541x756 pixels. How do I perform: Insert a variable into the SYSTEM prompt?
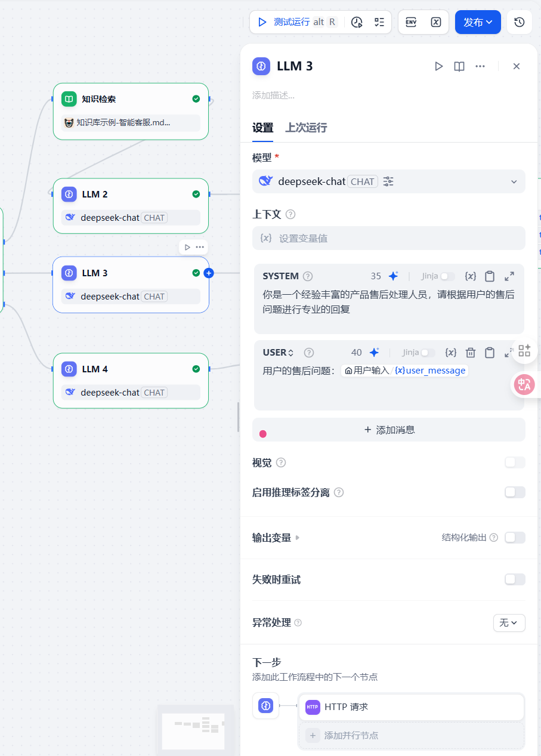coord(470,276)
